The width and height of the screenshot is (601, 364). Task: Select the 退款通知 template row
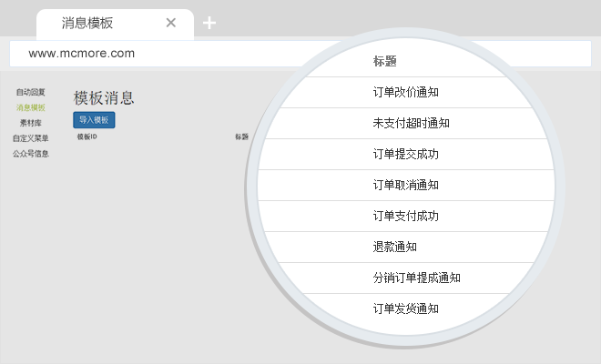coord(395,248)
